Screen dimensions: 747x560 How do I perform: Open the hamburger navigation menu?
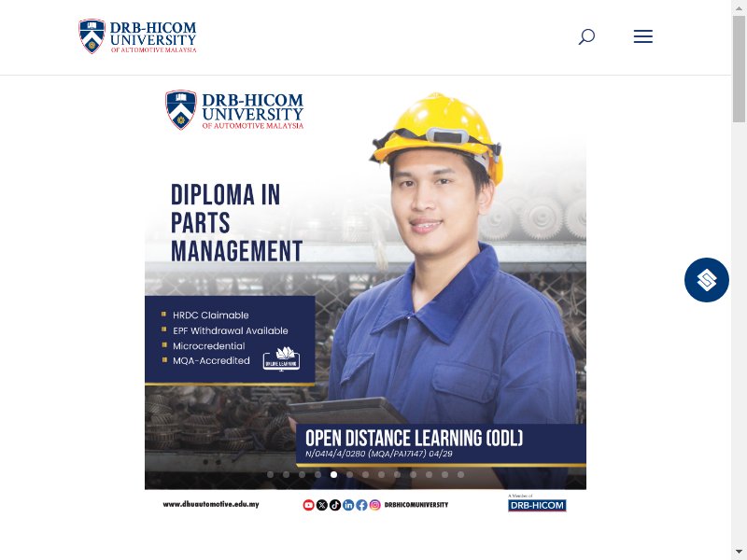tap(642, 36)
